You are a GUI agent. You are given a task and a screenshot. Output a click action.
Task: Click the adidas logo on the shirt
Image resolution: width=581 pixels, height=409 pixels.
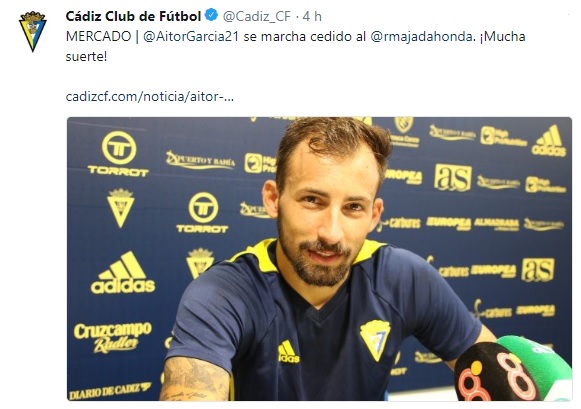[288, 352]
